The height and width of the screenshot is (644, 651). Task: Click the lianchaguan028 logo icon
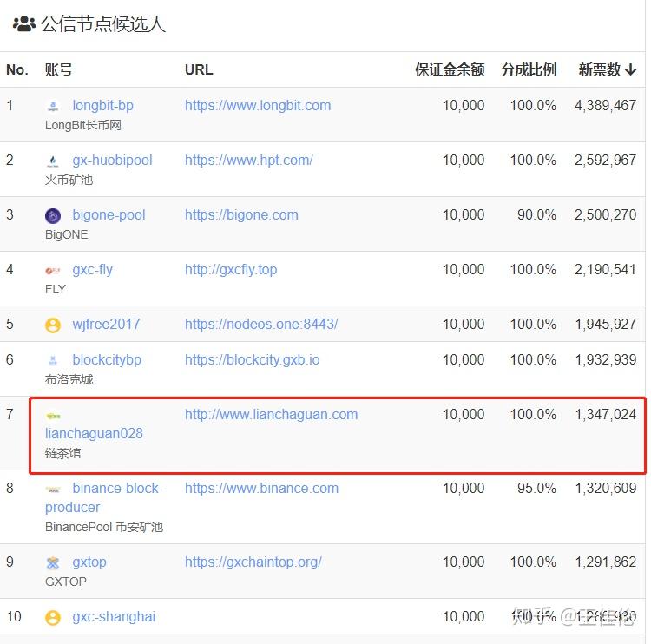(53, 416)
